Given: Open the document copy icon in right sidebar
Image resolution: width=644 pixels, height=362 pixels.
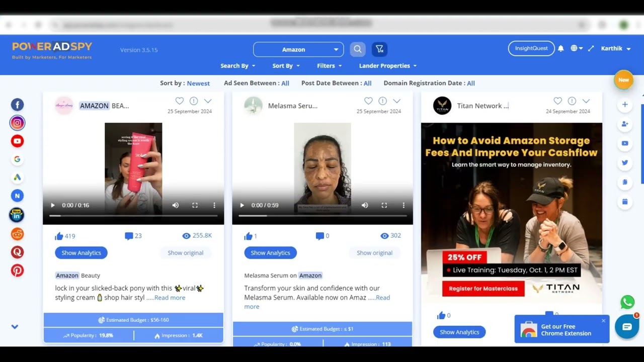Looking at the screenshot, I should click(625, 182).
